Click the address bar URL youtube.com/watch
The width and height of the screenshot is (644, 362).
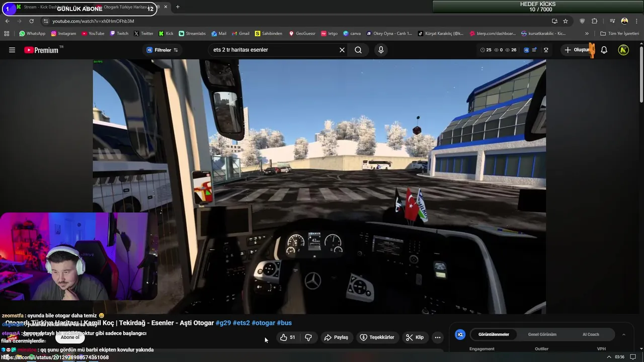[x=93, y=21]
